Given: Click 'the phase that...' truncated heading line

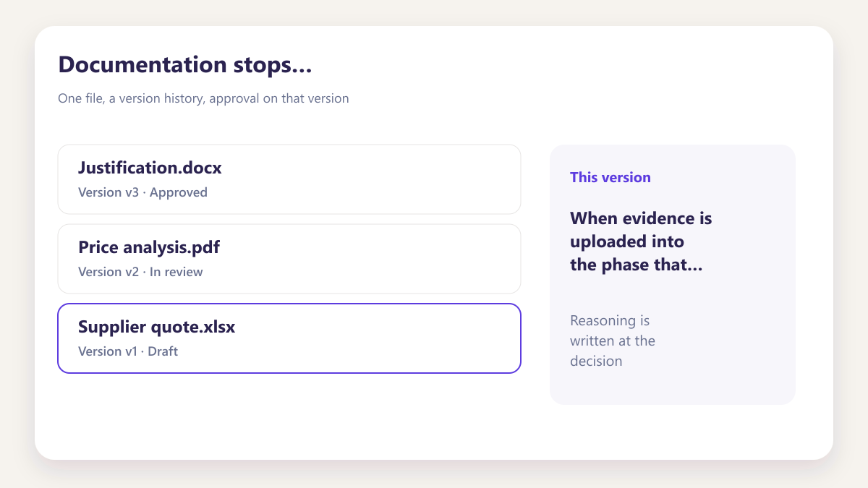Looking at the screenshot, I should click(637, 265).
